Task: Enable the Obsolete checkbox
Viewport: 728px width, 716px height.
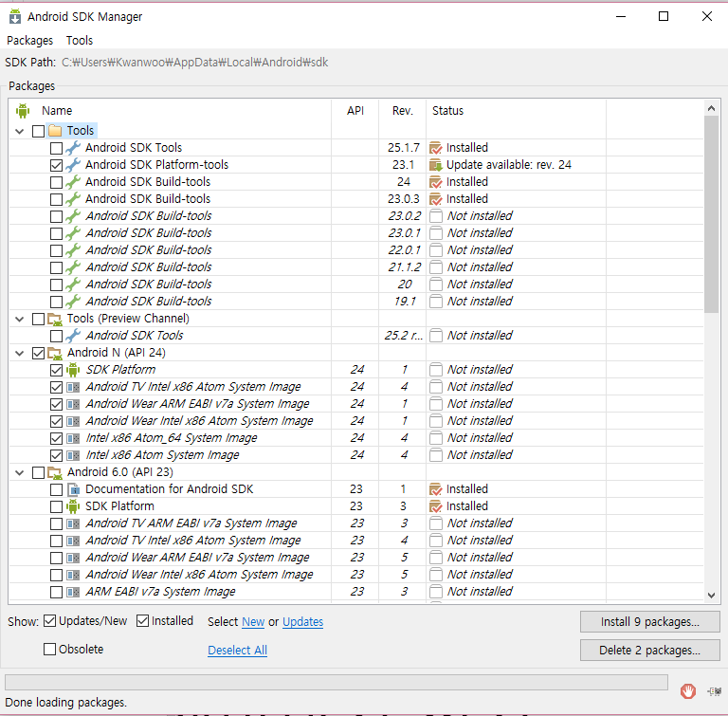Action: pyautogui.click(x=49, y=649)
